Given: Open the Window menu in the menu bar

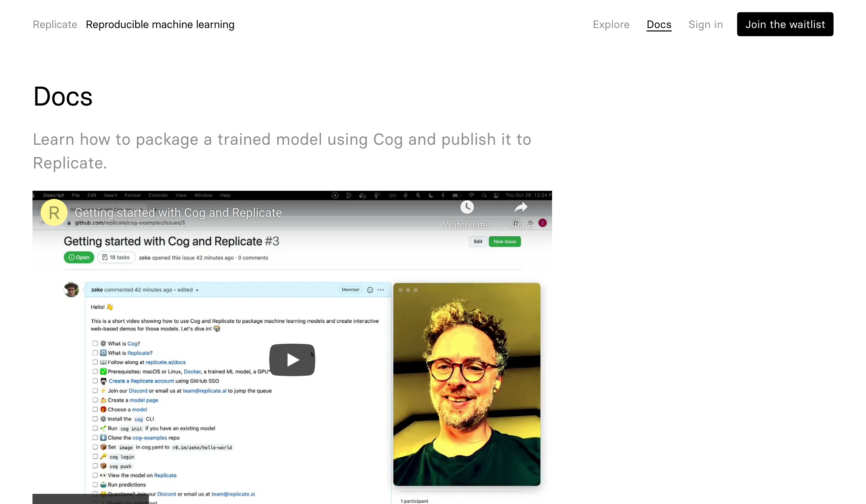Looking at the screenshot, I should click(203, 195).
